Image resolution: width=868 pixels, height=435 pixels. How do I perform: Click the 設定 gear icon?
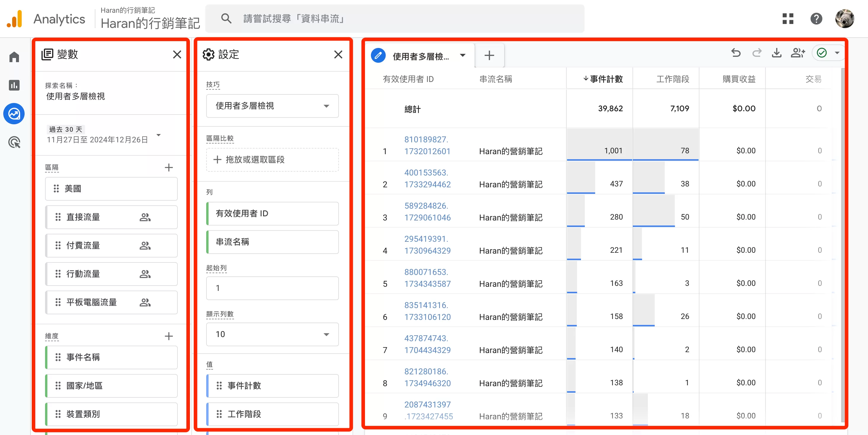pyautogui.click(x=208, y=54)
